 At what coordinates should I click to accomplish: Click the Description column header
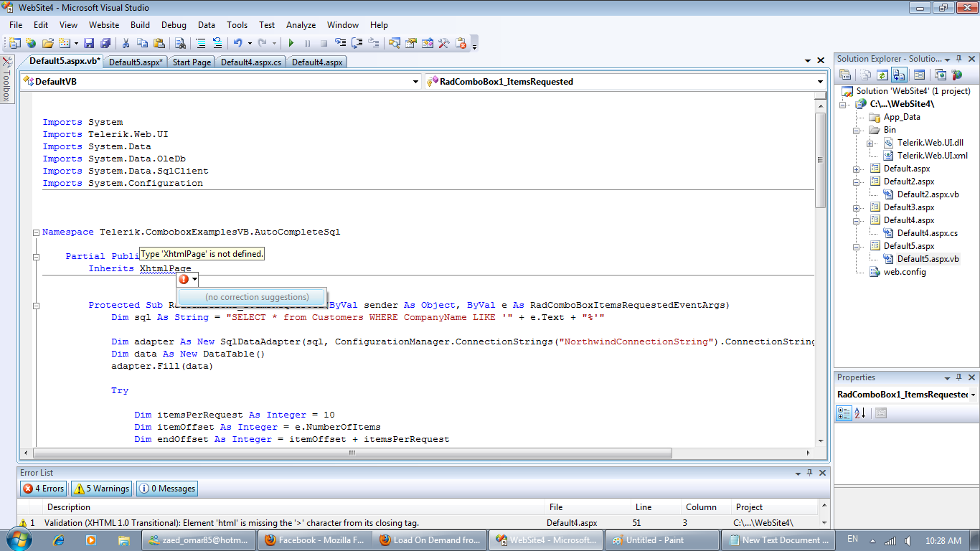(x=69, y=507)
